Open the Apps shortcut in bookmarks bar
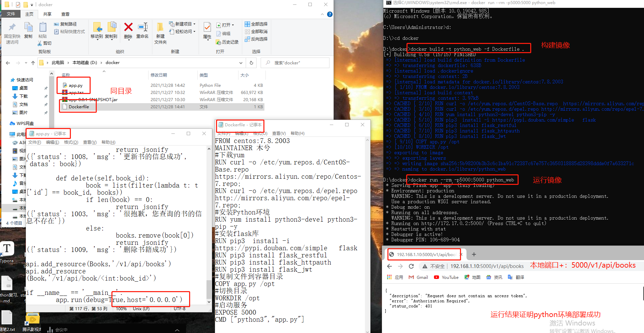Screen dimensions: 644x333 pos(395,277)
